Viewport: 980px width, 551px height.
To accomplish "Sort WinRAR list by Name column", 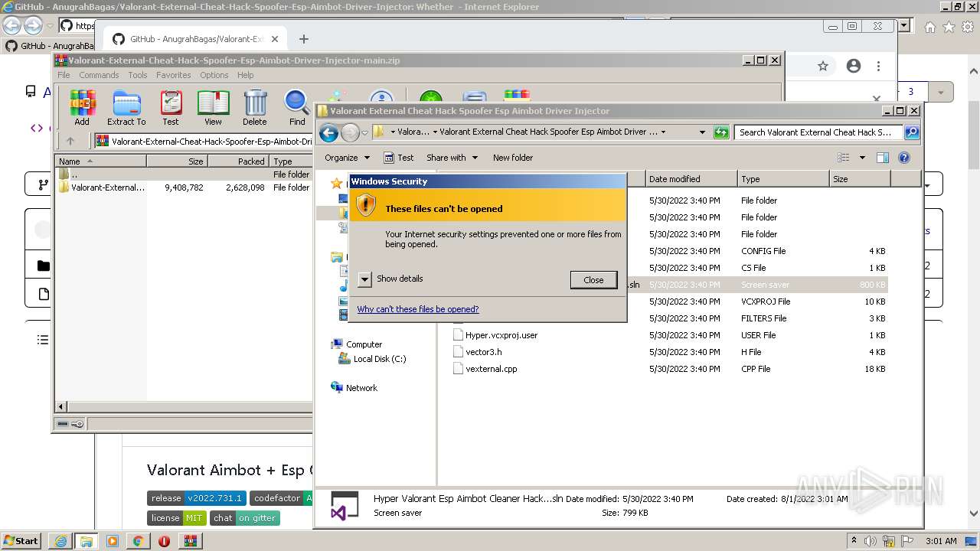I will pyautogui.click(x=101, y=161).
